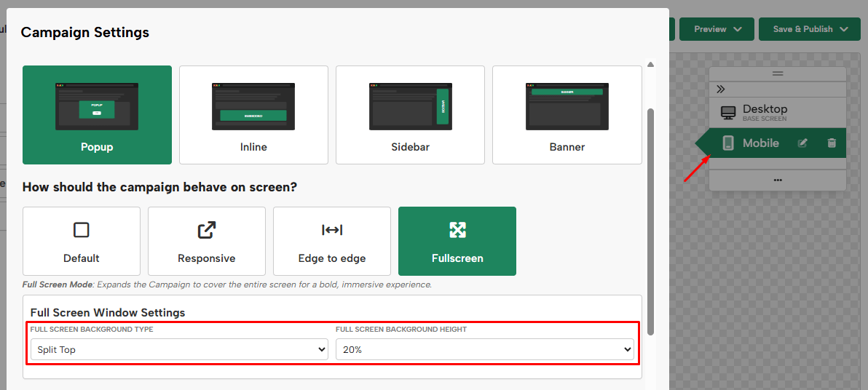Click the Mobile phone icon
The width and height of the screenshot is (868, 390).
(x=728, y=143)
